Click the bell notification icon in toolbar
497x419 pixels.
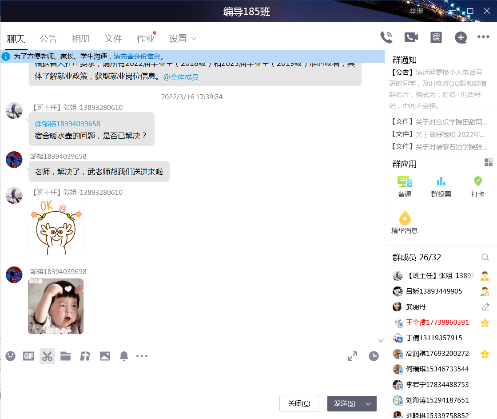(x=124, y=356)
